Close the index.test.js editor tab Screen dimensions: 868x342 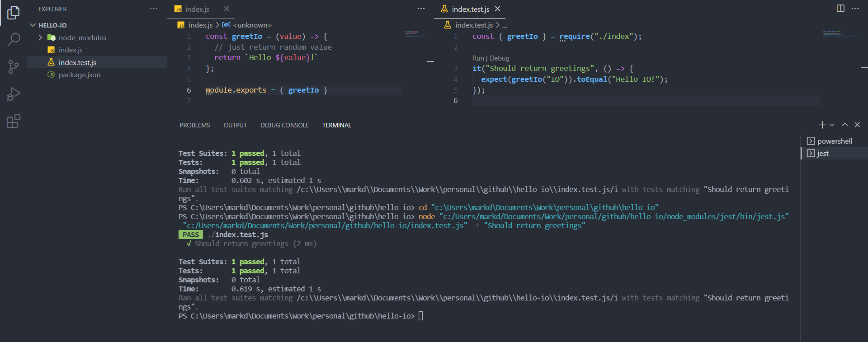click(497, 9)
